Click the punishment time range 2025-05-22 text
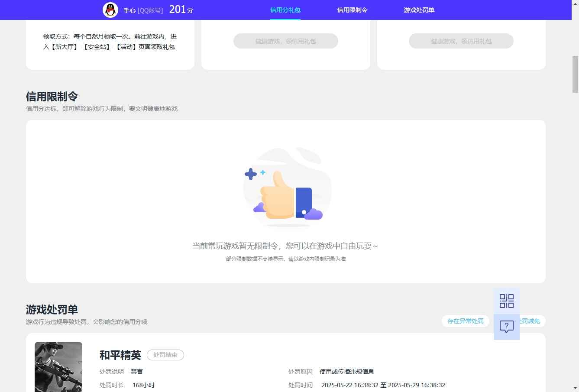 383,385
